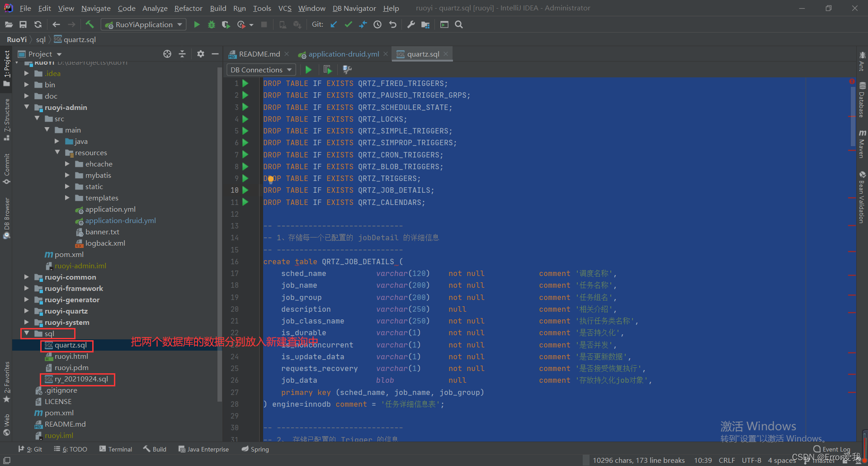Open VCS menu

pos(285,8)
